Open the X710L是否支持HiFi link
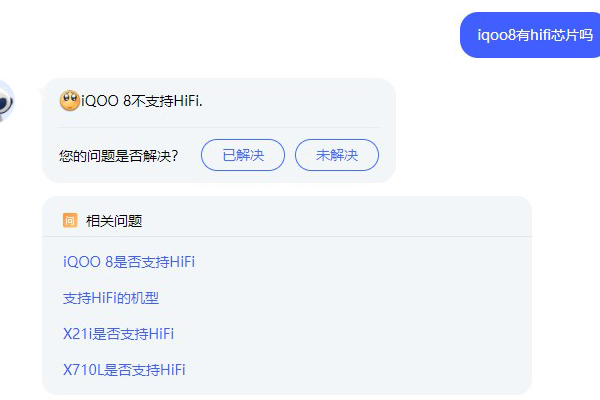600x400 pixels. click(124, 369)
